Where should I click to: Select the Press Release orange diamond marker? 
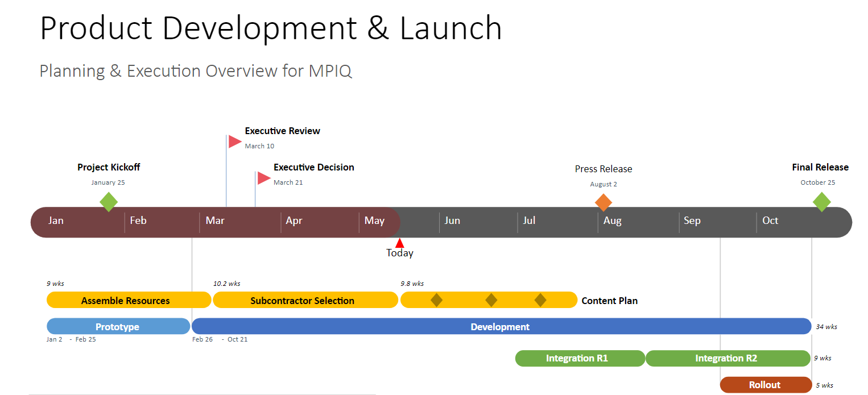point(604,202)
